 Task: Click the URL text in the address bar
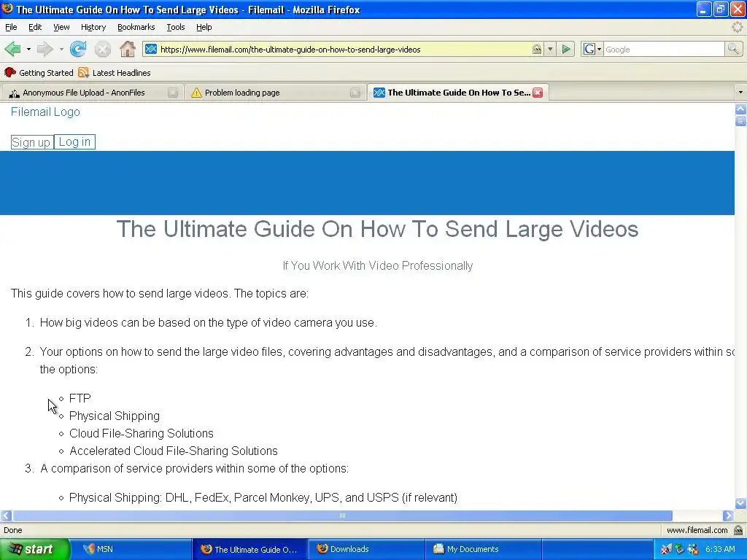290,50
